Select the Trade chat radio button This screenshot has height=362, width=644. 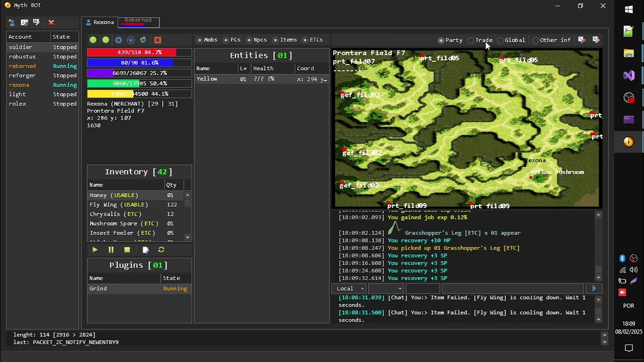click(x=480, y=40)
